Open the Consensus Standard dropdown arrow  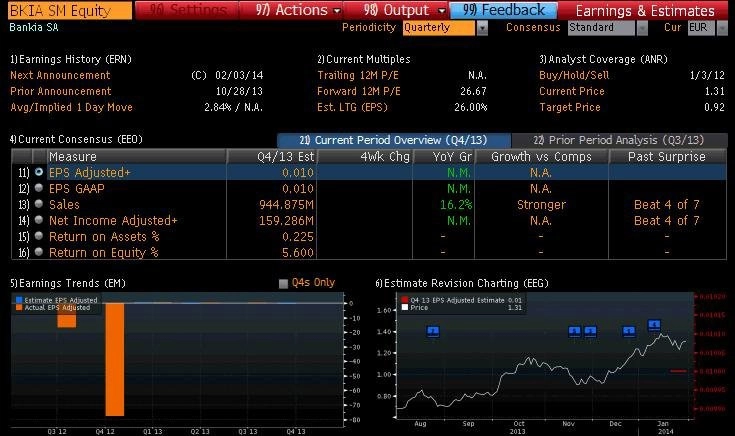[642, 28]
